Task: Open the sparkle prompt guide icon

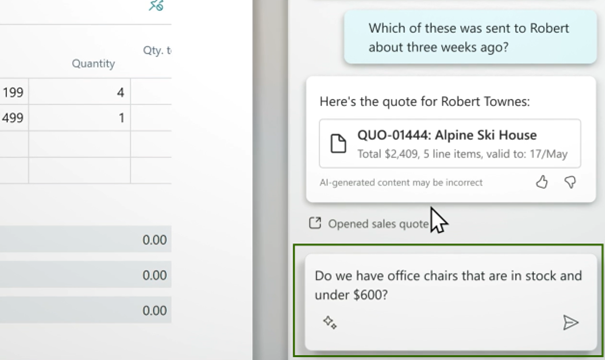Action: pyautogui.click(x=330, y=322)
